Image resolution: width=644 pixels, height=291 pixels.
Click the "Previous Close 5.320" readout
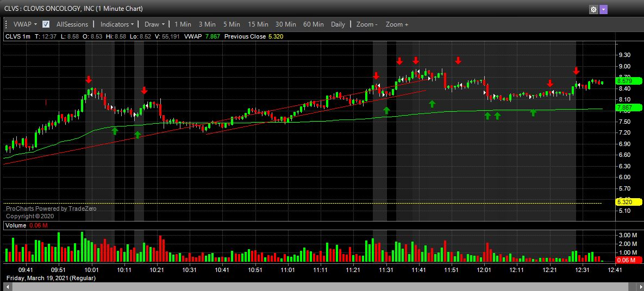click(x=254, y=36)
